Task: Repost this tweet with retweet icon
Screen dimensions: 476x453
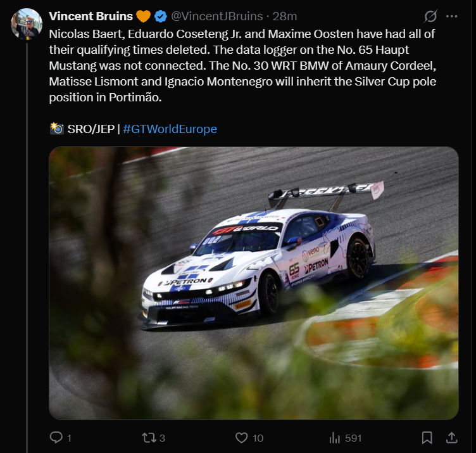Action: coord(149,438)
